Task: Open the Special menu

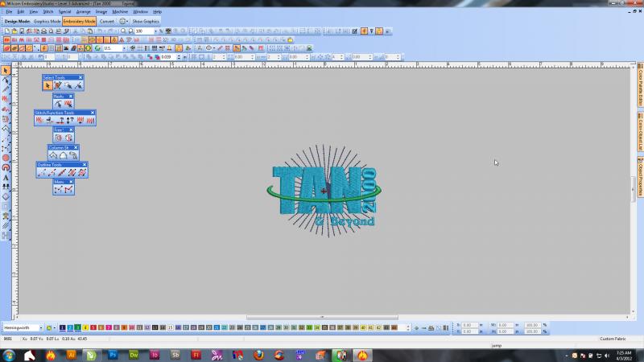Action: (x=64, y=12)
